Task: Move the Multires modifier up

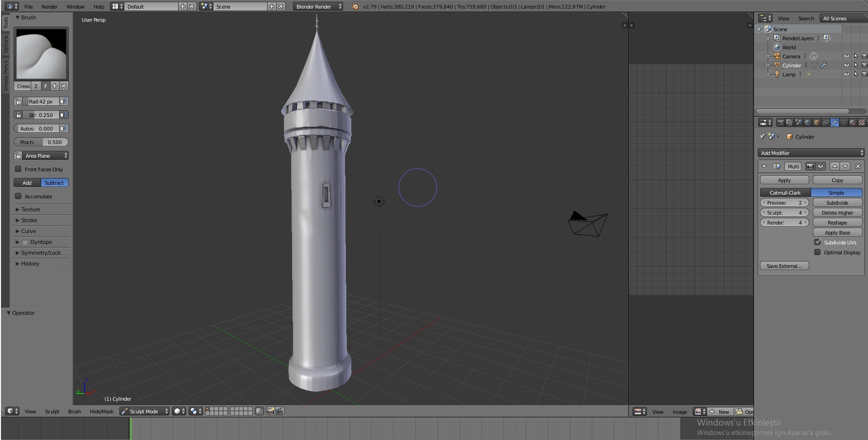Action: (835, 166)
